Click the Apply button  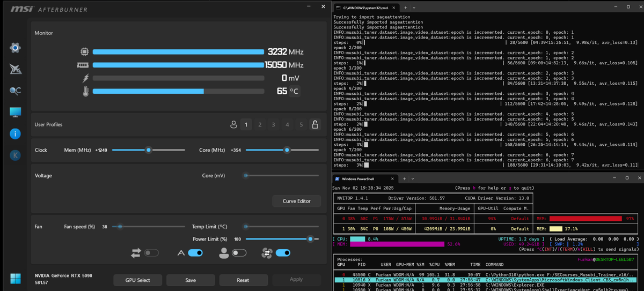[296, 280]
